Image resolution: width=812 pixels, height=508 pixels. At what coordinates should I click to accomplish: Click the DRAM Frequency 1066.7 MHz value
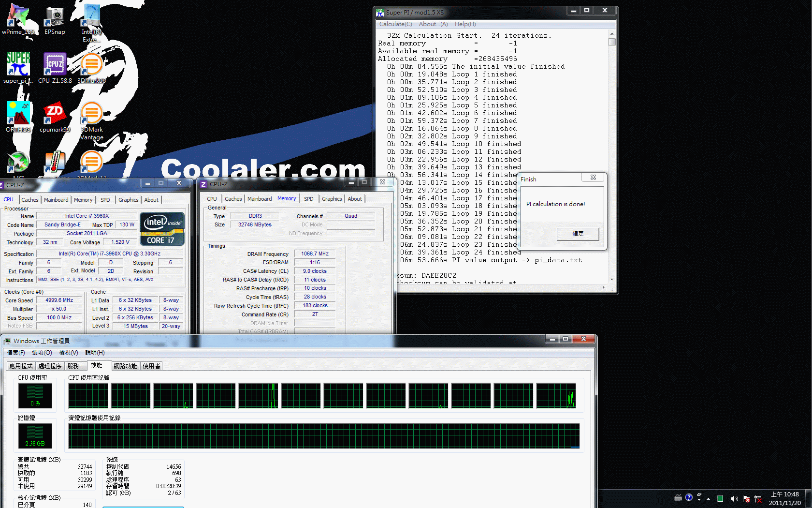(x=315, y=254)
